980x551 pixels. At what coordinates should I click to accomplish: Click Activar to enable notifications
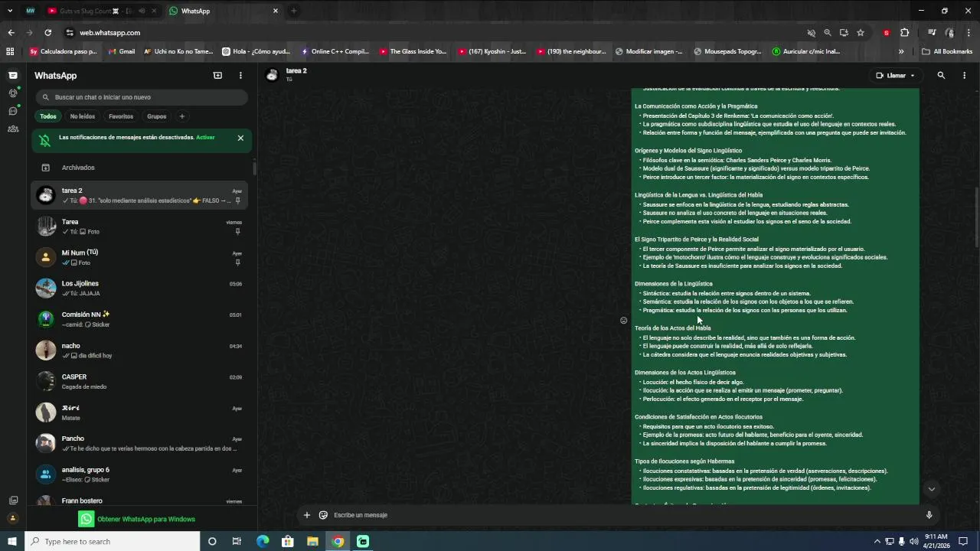(x=205, y=138)
